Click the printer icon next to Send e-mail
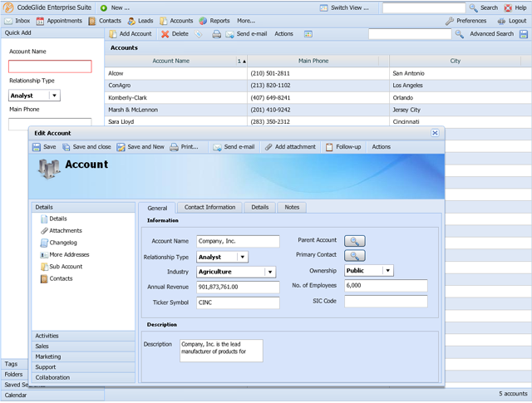This screenshot has width=532, height=403. point(216,34)
